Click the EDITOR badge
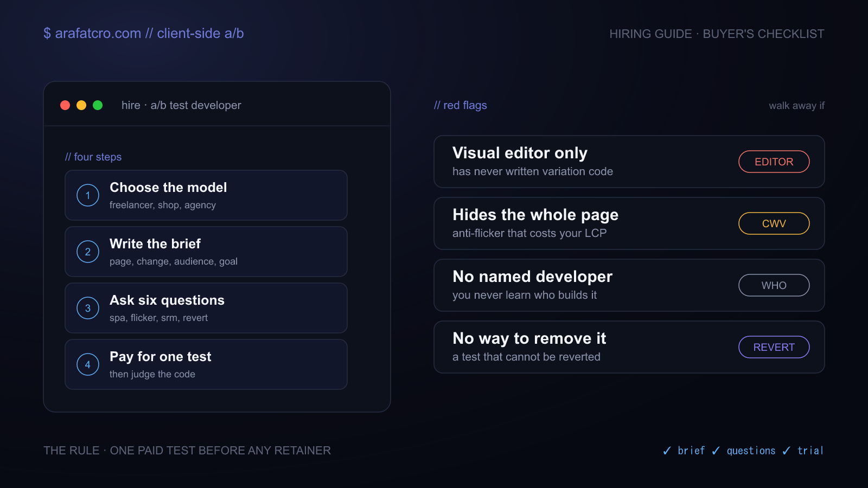This screenshot has width=868, height=488. click(x=774, y=162)
